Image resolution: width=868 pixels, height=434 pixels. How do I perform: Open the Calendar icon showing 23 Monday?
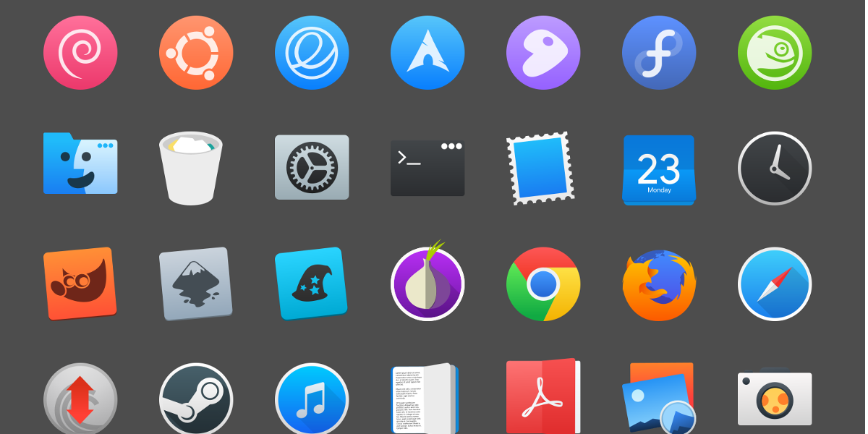pos(659,169)
